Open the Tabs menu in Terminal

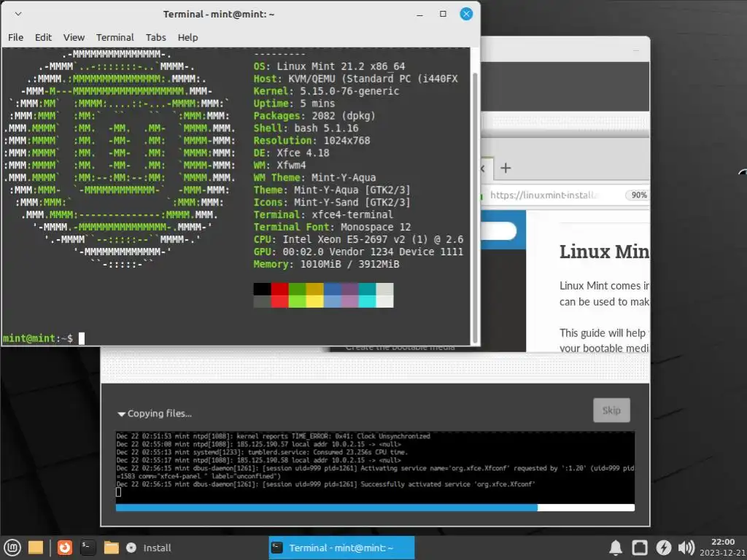(x=156, y=37)
